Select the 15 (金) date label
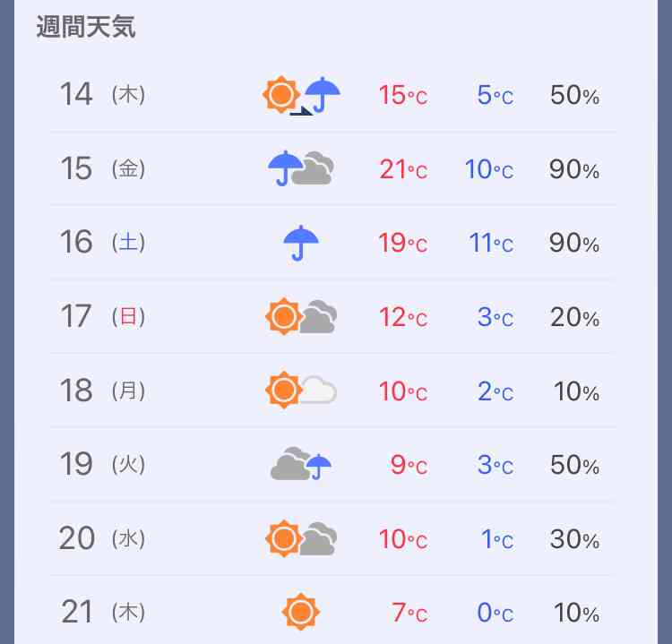Viewport: 672px width, 644px height. (102, 168)
